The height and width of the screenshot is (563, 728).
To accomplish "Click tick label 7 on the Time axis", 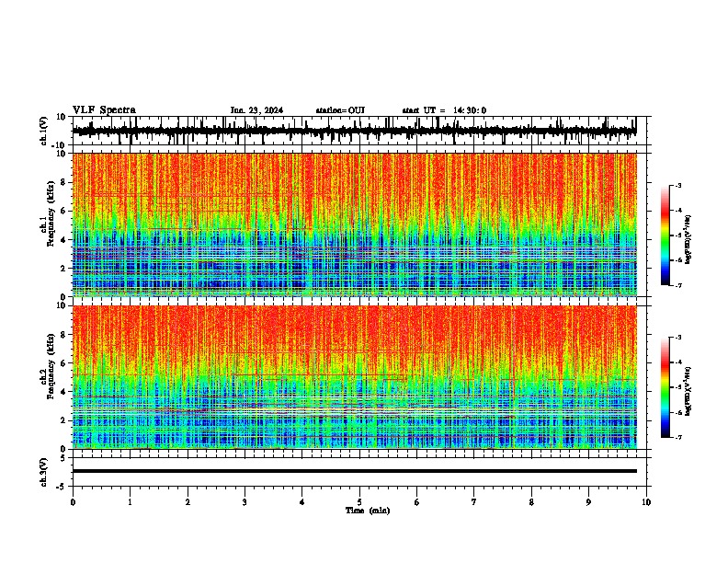I will (x=474, y=502).
